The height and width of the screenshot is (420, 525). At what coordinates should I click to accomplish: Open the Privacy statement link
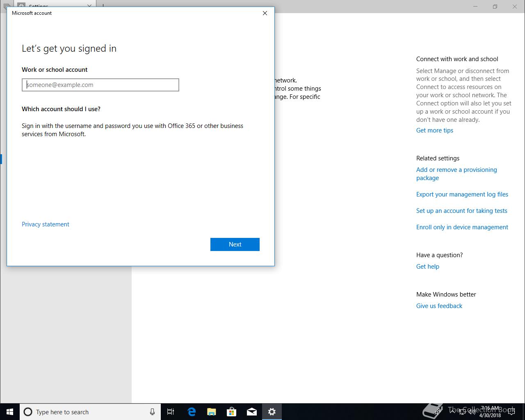tap(46, 224)
